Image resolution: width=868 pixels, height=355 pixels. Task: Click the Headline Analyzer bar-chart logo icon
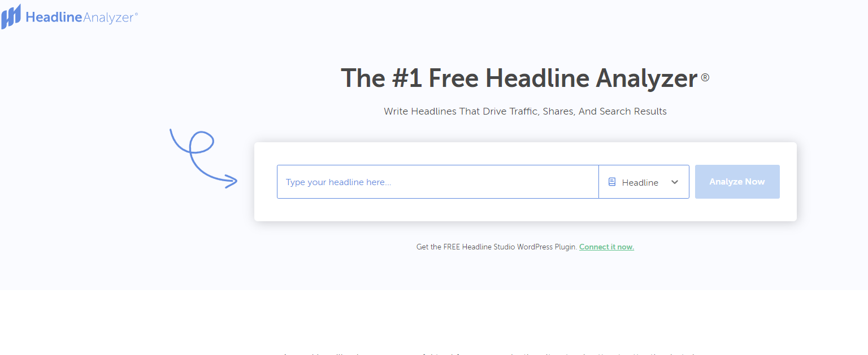pos(10,16)
